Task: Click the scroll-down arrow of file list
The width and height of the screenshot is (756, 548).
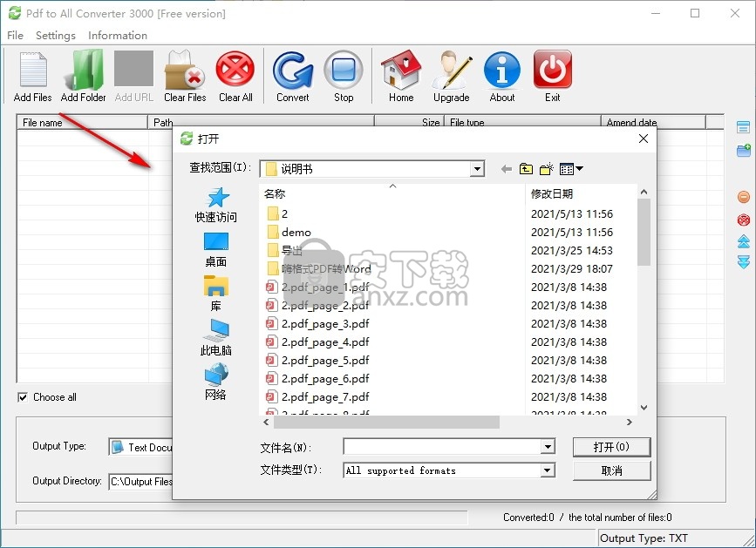Action: pyautogui.click(x=644, y=408)
